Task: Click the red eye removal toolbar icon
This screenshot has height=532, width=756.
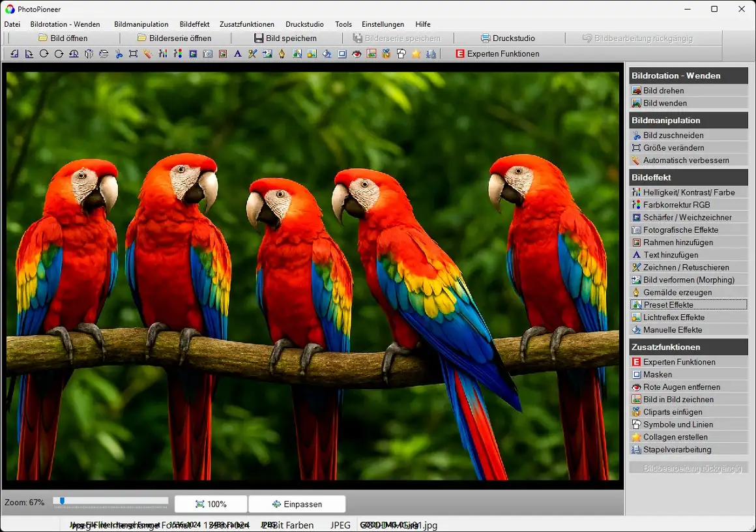Action: pyautogui.click(x=356, y=54)
